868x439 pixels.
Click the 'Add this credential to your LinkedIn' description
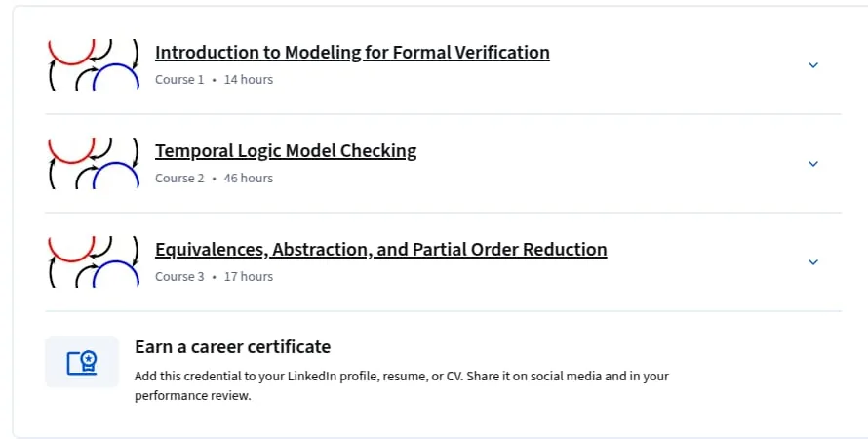(x=402, y=386)
